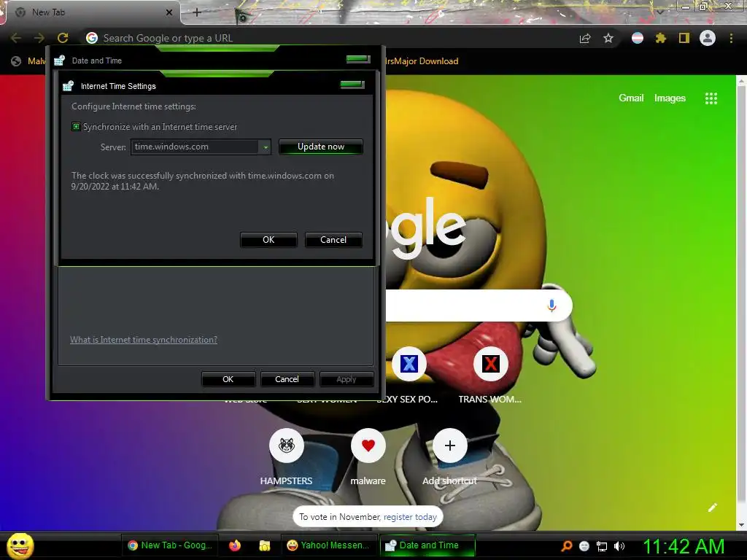Launch Firefox from the taskbar
The width and height of the screenshot is (747, 560).
235,545
